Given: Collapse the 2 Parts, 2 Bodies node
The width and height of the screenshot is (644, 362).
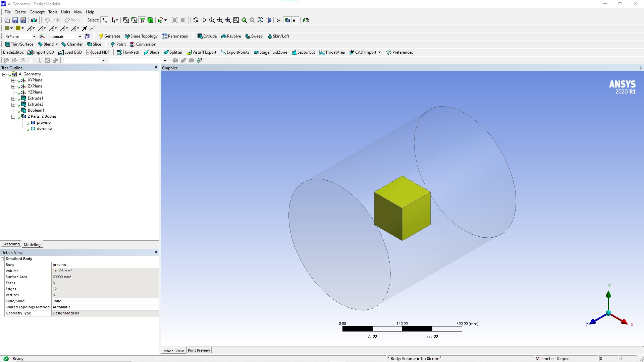Looking at the screenshot, I should pos(13,117).
